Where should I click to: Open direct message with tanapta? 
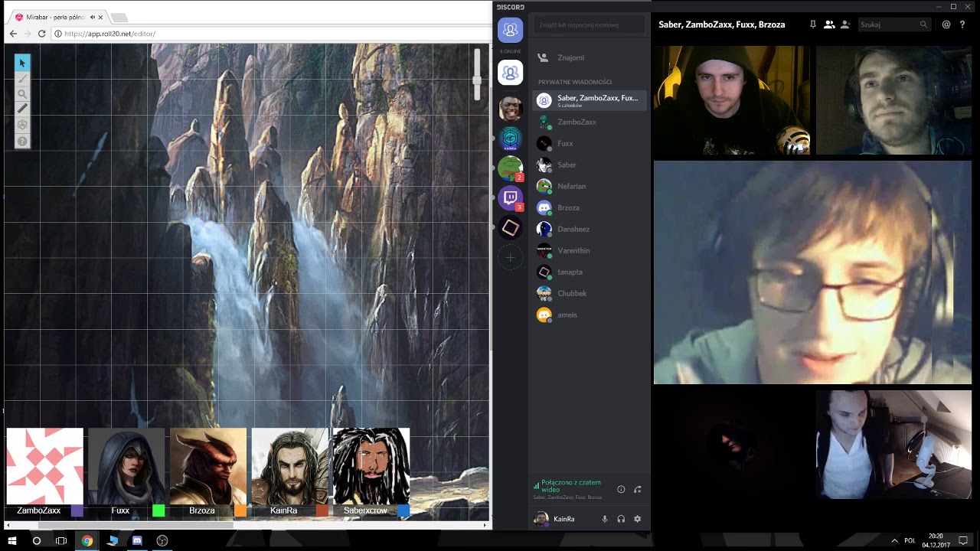[x=590, y=272]
